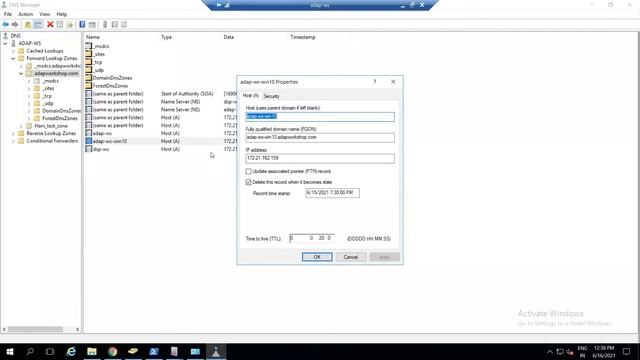Expand the Conditional Forwarders node
The width and height of the screenshot is (640, 360).
[x=13, y=141]
